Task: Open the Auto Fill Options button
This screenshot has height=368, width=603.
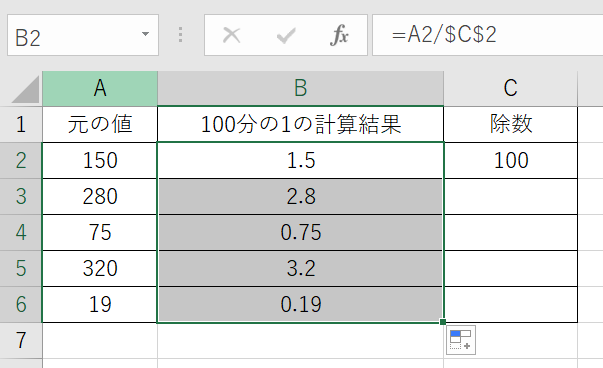Action: tap(461, 340)
